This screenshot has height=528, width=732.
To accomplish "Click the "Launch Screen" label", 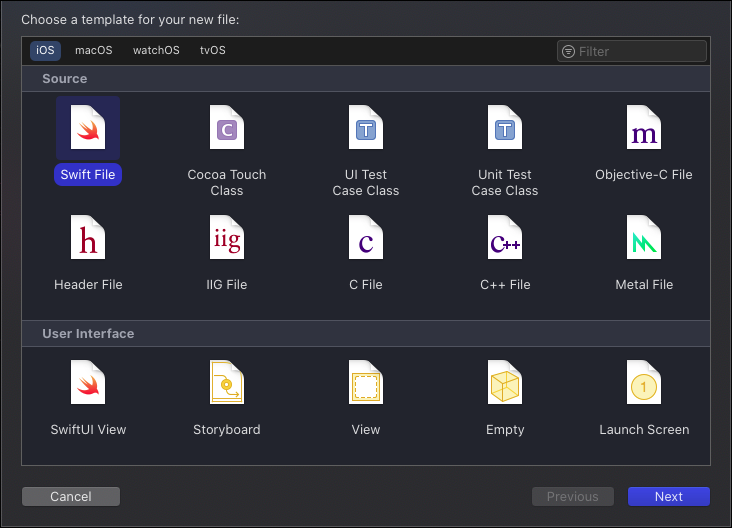I will pyautogui.click(x=644, y=429).
